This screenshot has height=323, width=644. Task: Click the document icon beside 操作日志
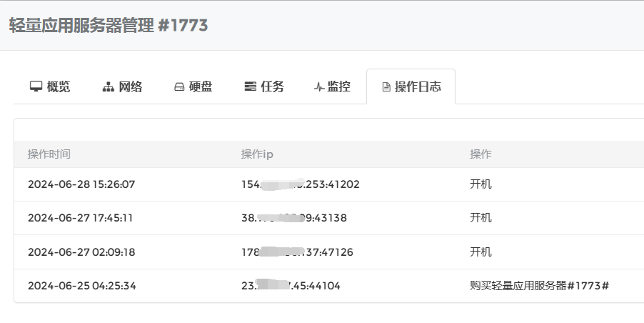[386, 87]
